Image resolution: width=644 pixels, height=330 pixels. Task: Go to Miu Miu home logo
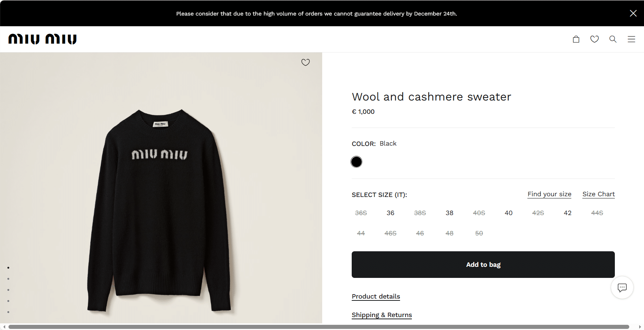click(42, 39)
